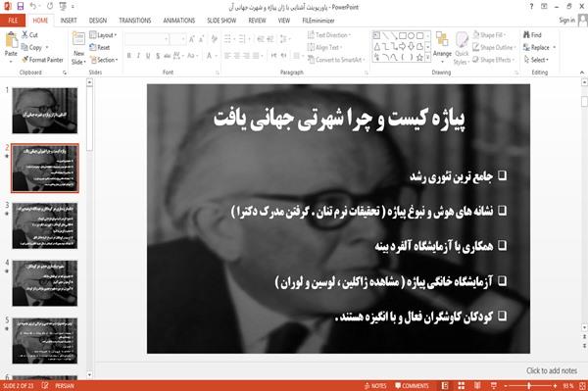The image size is (588, 391).
Task: Select slide 1 thumbnail
Action: click(x=45, y=111)
